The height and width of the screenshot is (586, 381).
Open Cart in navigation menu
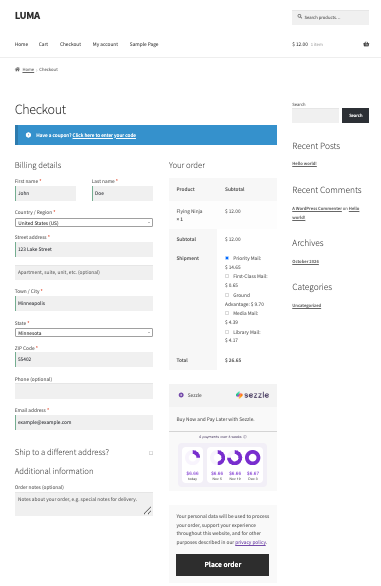click(x=43, y=44)
